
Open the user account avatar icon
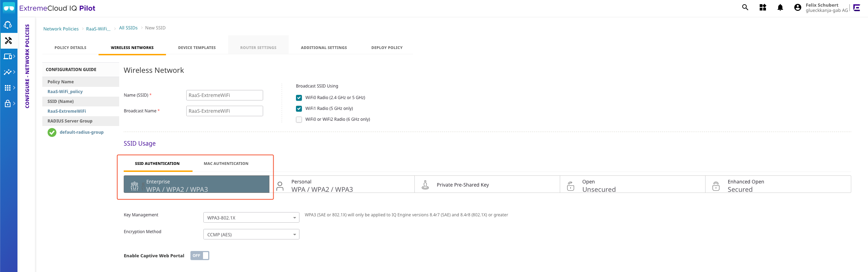click(x=798, y=7)
